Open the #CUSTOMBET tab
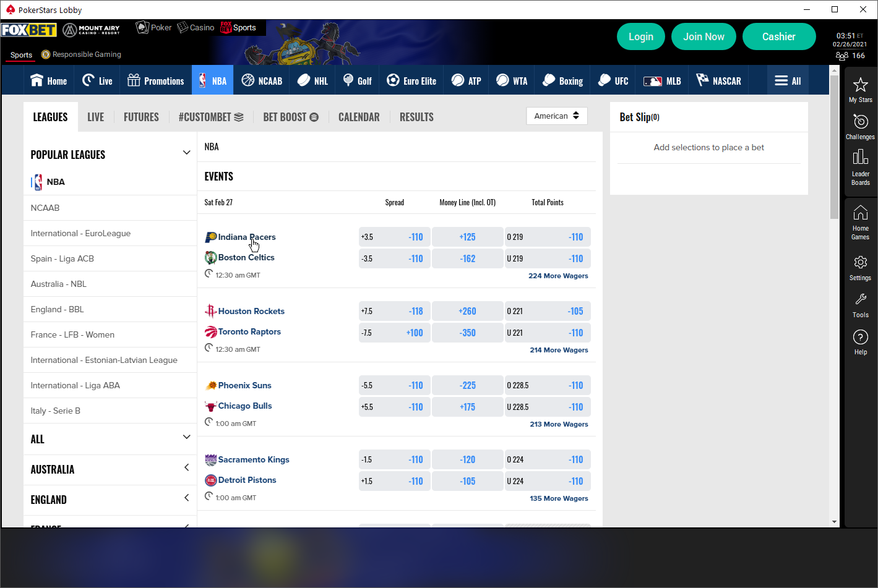The height and width of the screenshot is (588, 878). [x=210, y=117]
